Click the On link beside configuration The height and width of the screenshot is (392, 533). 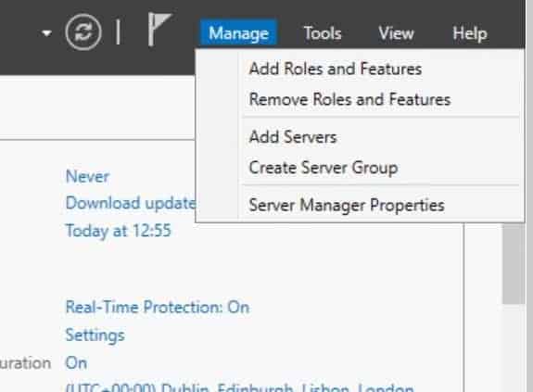[x=76, y=363]
